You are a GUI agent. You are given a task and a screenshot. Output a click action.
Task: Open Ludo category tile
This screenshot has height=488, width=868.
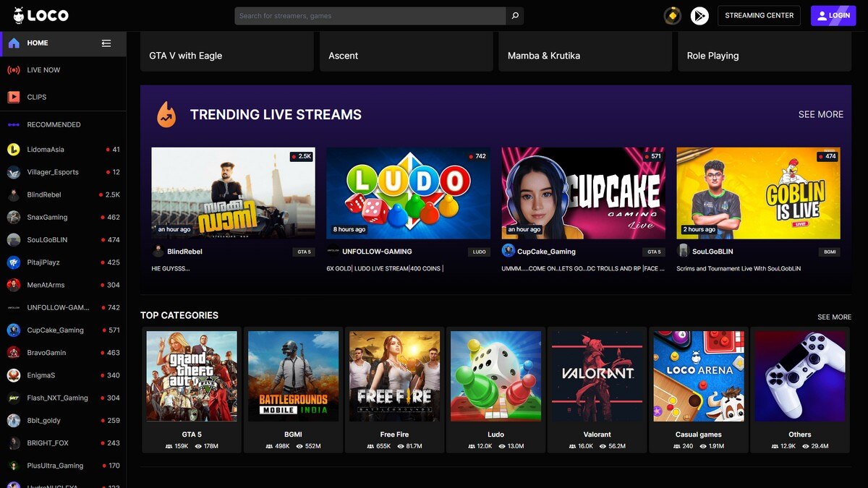pos(495,390)
